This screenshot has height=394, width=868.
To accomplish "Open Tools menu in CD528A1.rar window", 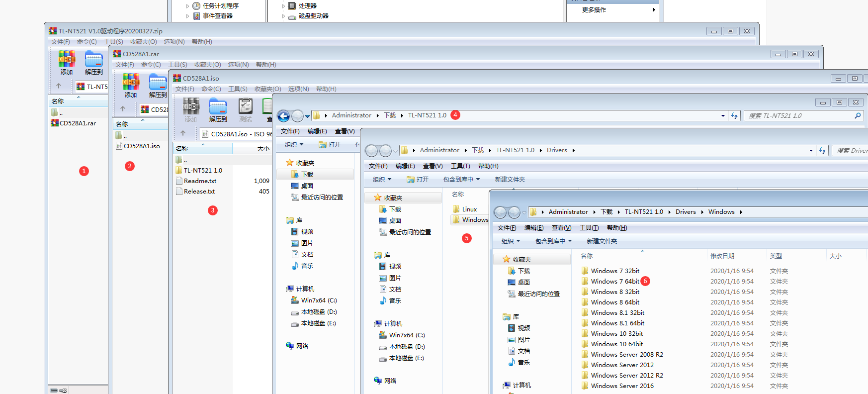I will click(177, 65).
